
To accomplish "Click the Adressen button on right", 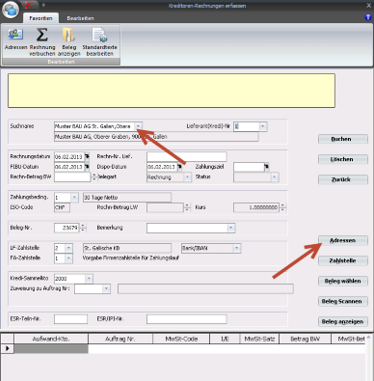I will click(x=343, y=240).
